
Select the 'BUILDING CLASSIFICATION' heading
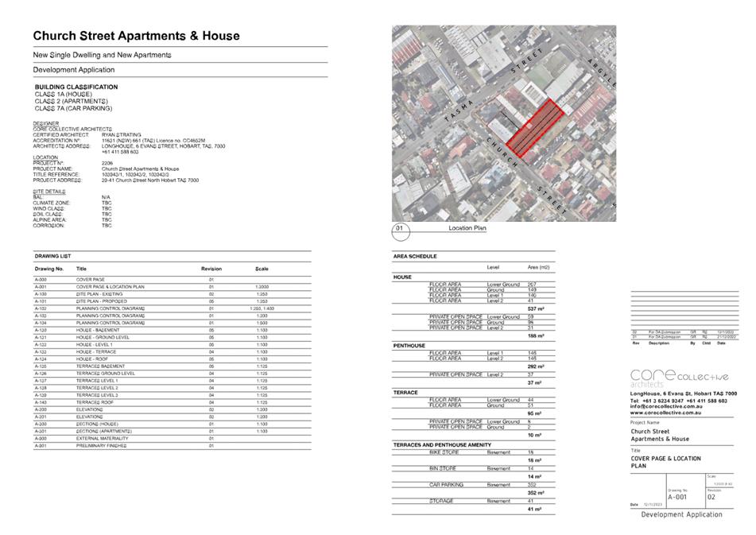[x=76, y=87]
